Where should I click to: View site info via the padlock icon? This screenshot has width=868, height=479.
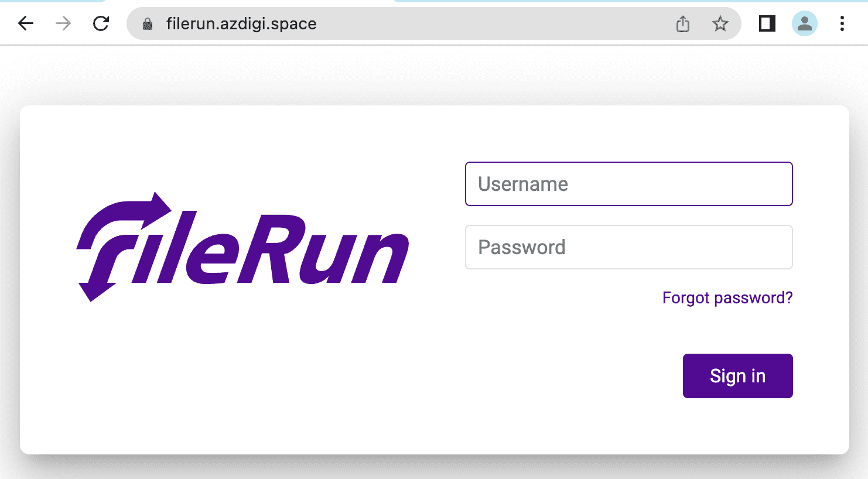tap(148, 23)
